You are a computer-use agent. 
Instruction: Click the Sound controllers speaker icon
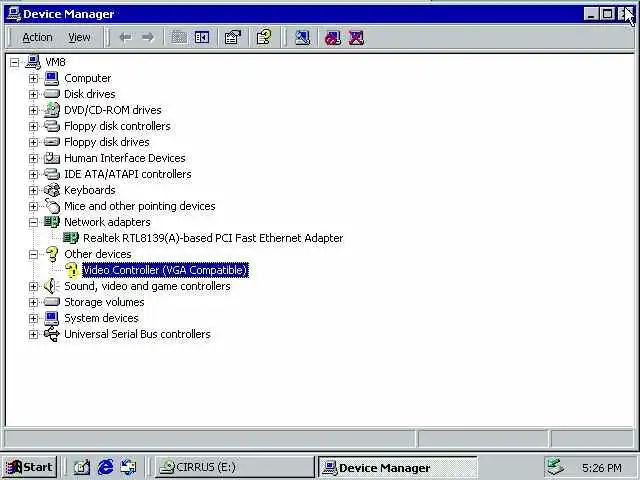point(51,286)
